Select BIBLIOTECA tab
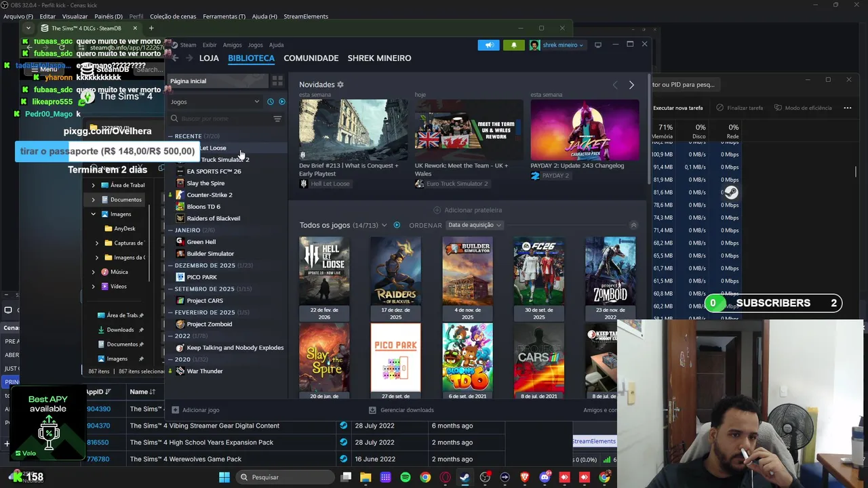 (251, 58)
